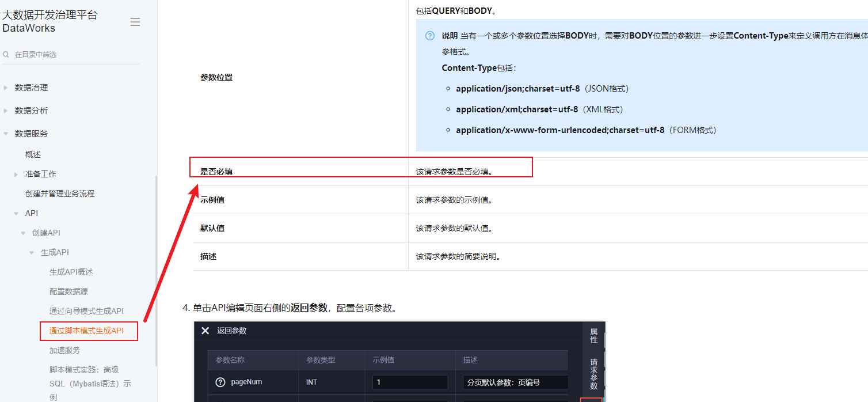Click the application/json;charset=utf-8 list item
Image resolution: width=868 pixels, height=402 pixels.
[543, 89]
